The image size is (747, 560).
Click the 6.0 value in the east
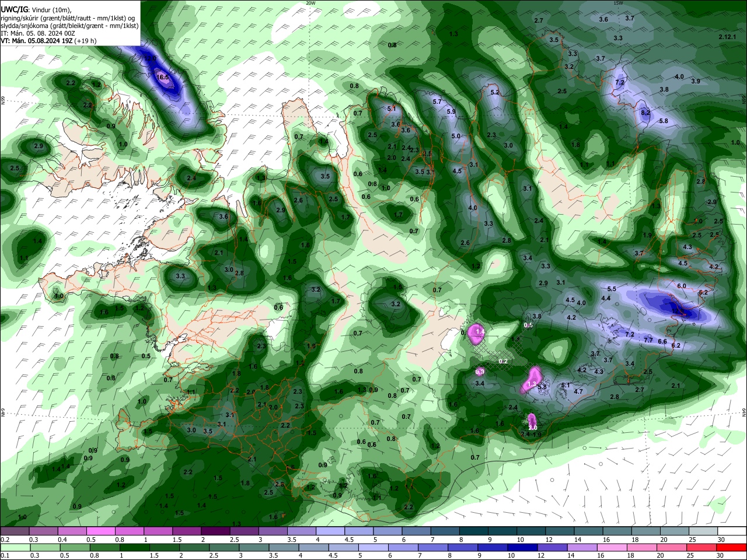[x=682, y=286]
